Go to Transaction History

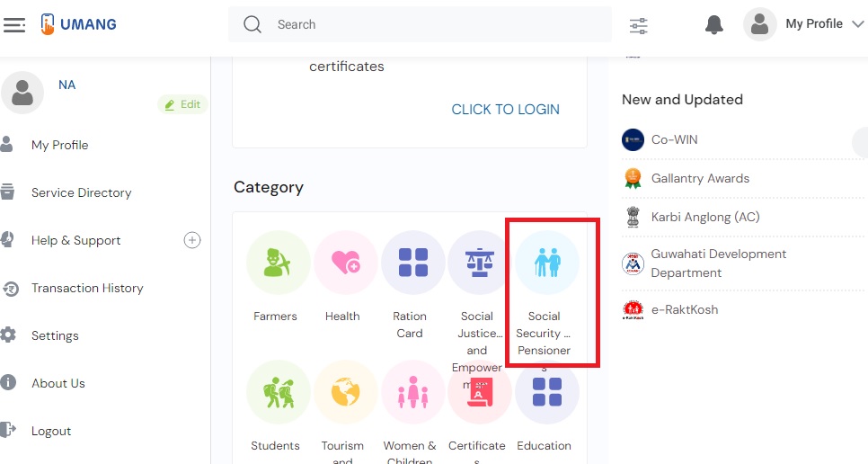pyautogui.click(x=87, y=288)
